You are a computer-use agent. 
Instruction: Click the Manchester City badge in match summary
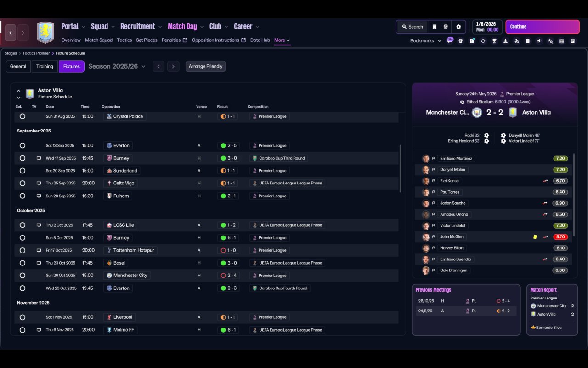pyautogui.click(x=477, y=112)
